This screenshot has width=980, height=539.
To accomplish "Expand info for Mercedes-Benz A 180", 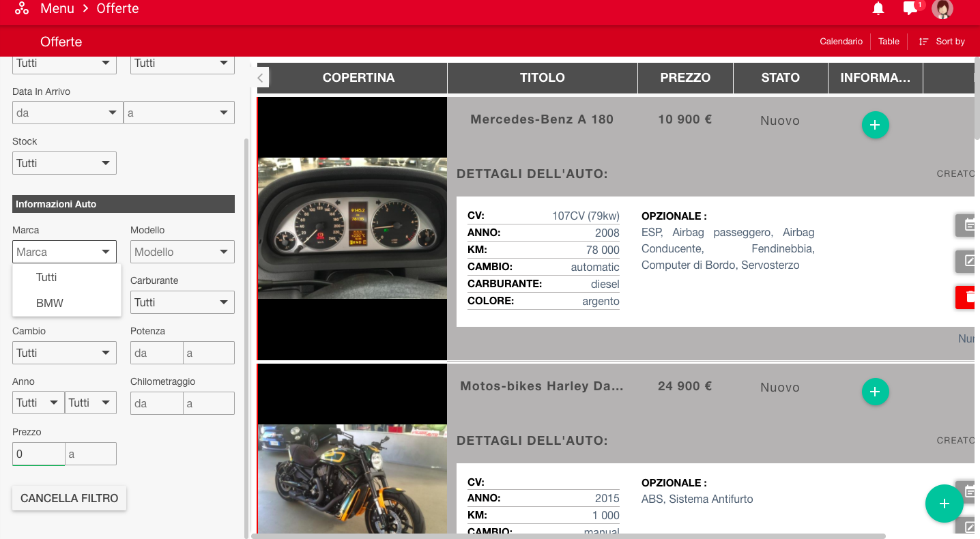I will click(875, 125).
